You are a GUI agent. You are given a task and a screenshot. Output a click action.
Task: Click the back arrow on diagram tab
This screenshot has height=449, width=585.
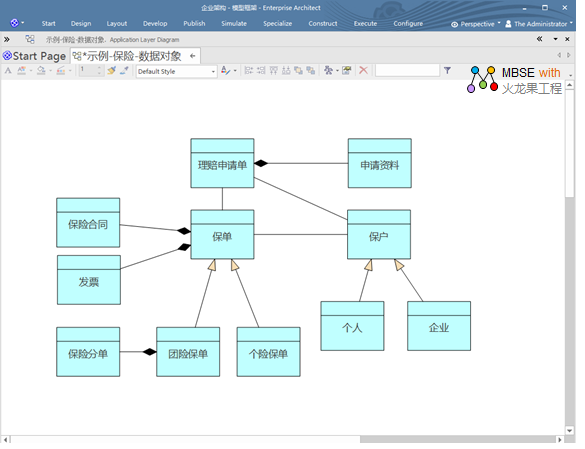193,56
